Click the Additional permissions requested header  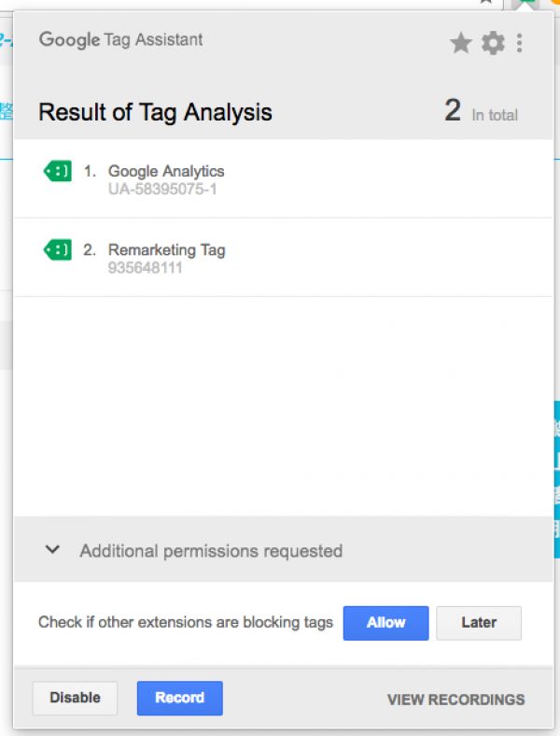(284, 549)
